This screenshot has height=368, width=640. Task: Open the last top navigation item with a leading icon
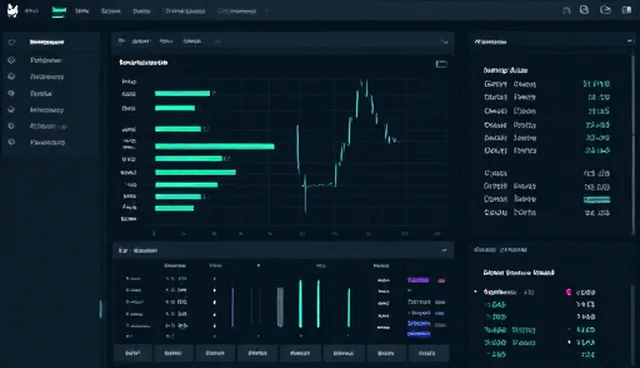237,11
